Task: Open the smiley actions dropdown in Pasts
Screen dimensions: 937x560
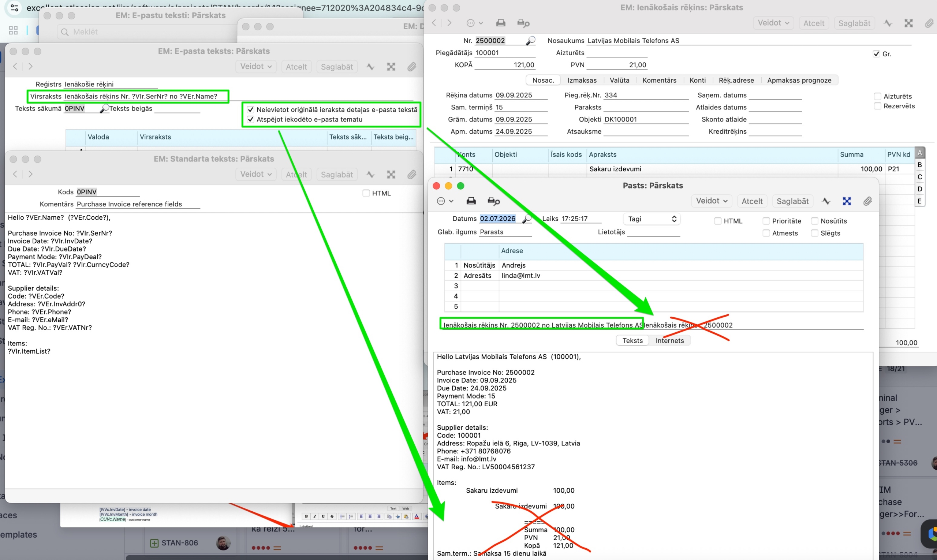Action: [445, 201]
